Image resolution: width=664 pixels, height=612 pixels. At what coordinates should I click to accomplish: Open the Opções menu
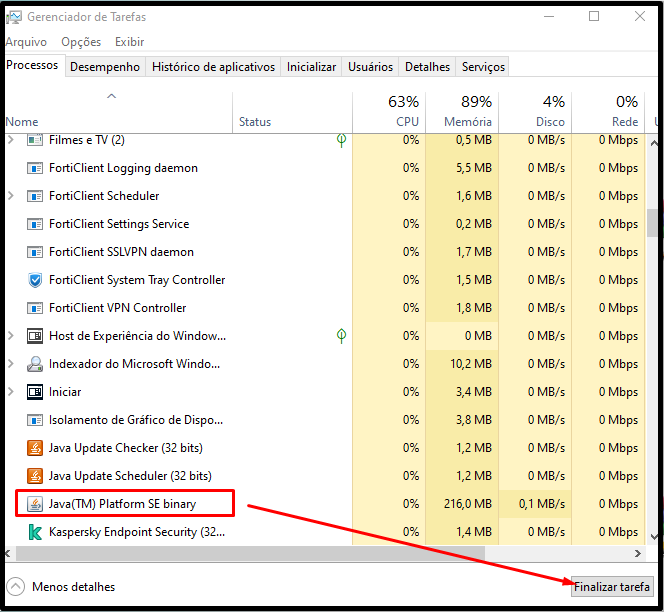[81, 42]
